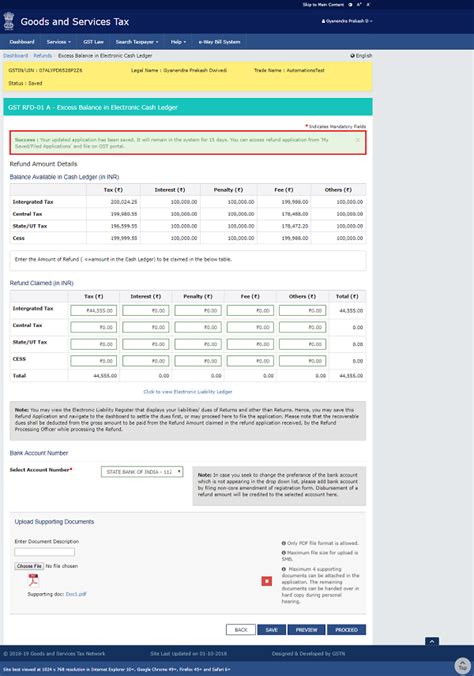Image resolution: width=474 pixels, height=676 pixels.
Task: Click the Trade Name AutomationsTest text
Action: (x=289, y=70)
